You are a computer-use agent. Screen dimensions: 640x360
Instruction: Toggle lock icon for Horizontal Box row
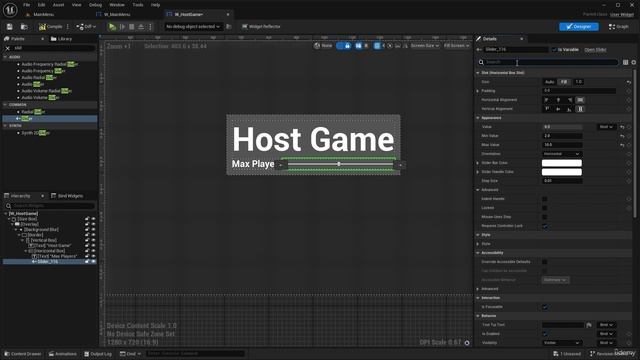[87, 251]
